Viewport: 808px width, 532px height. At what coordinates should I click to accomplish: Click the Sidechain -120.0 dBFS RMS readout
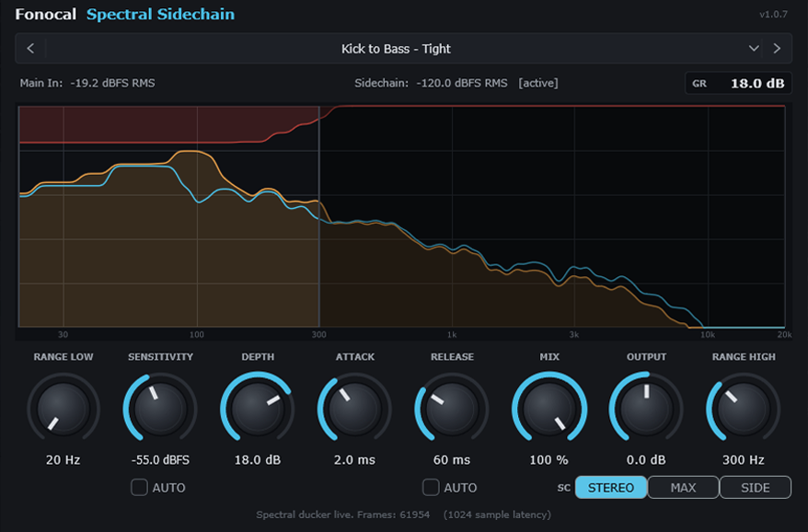431,83
